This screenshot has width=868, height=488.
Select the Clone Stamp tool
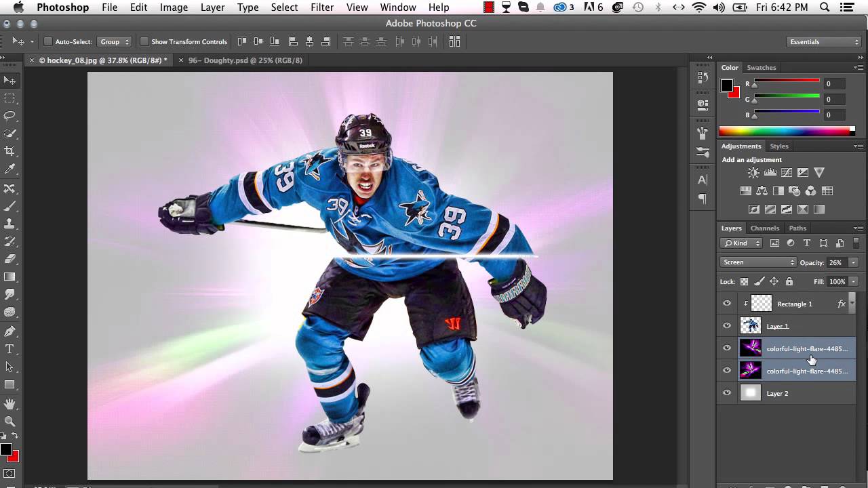(x=9, y=224)
